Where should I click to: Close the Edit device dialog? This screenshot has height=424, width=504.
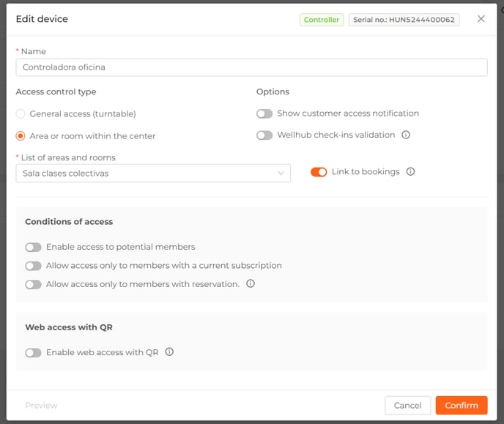pos(481,19)
